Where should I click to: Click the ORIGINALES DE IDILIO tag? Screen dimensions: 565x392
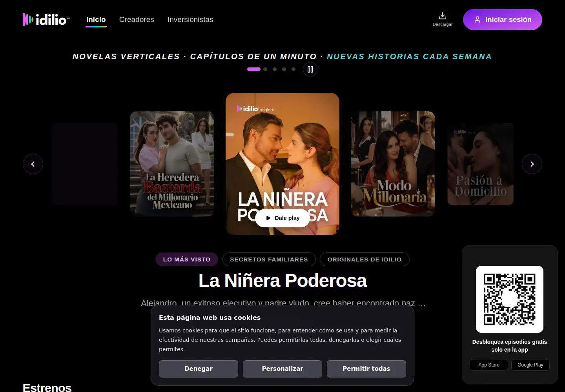[365, 260]
